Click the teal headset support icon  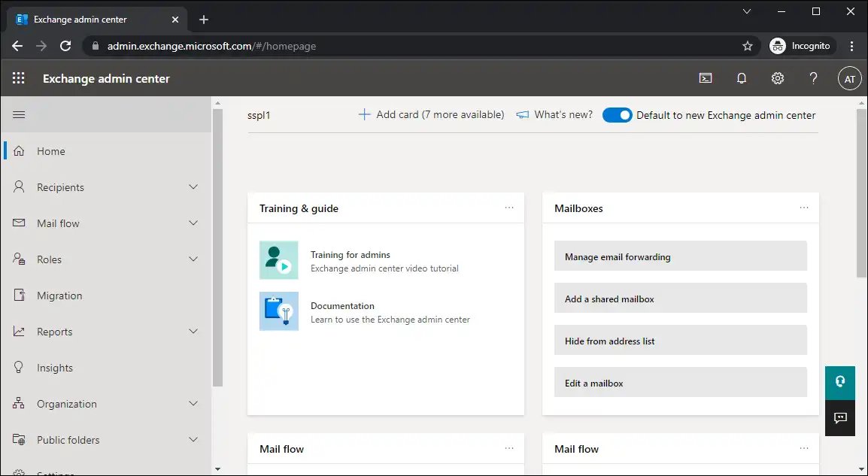point(840,381)
